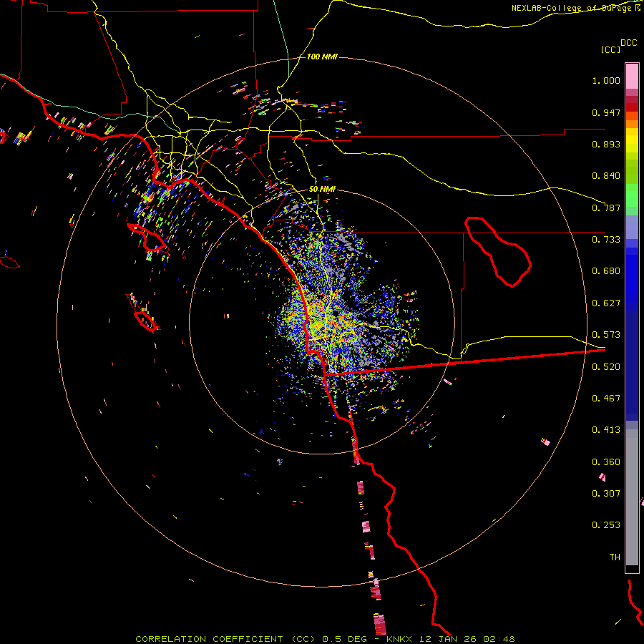644x644 pixels.
Task: Click the "0.947" color scale value
Action: 606,112
